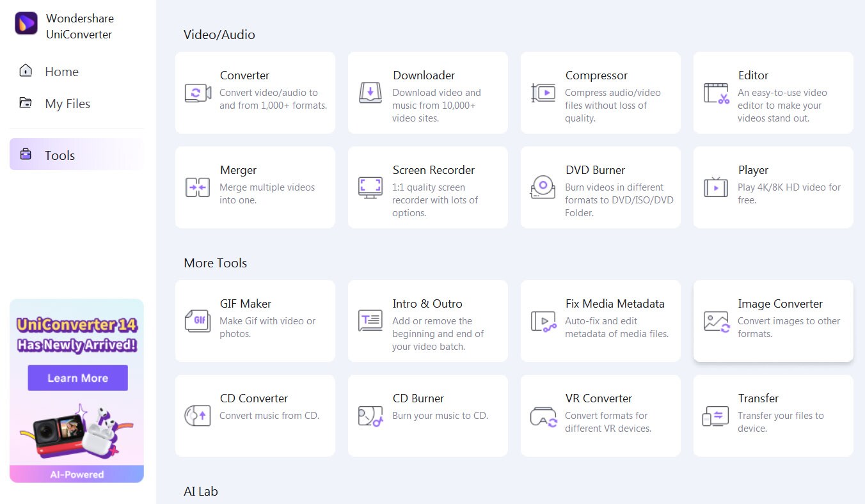Click the Home house icon in sidebar
This screenshot has width=865, height=504.
(x=26, y=70)
